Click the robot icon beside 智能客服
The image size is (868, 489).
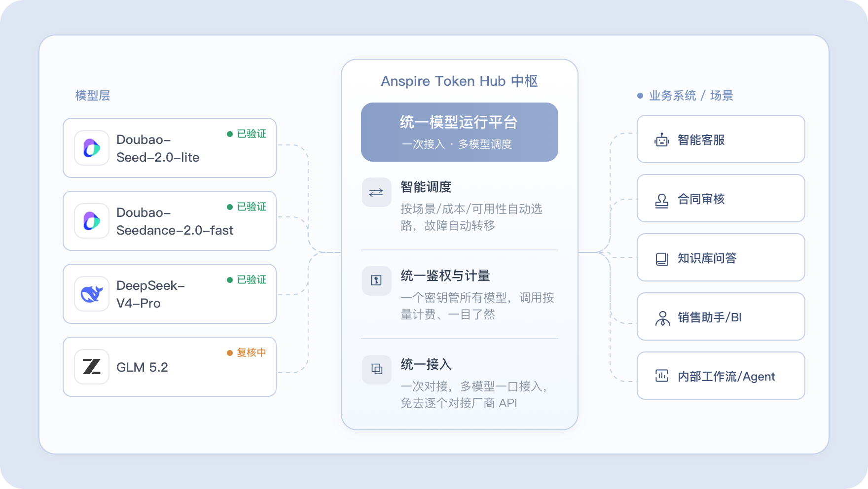coord(662,140)
